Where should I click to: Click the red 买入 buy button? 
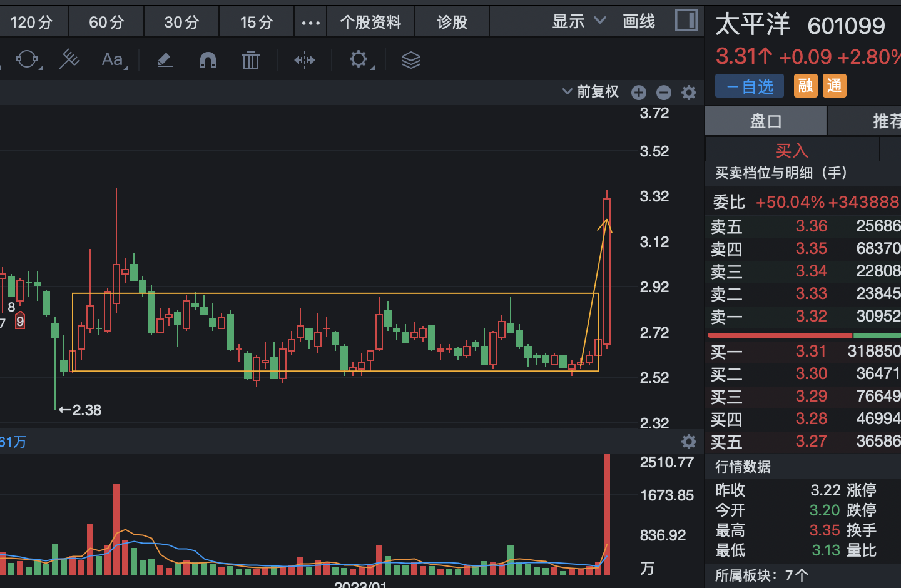tap(792, 150)
